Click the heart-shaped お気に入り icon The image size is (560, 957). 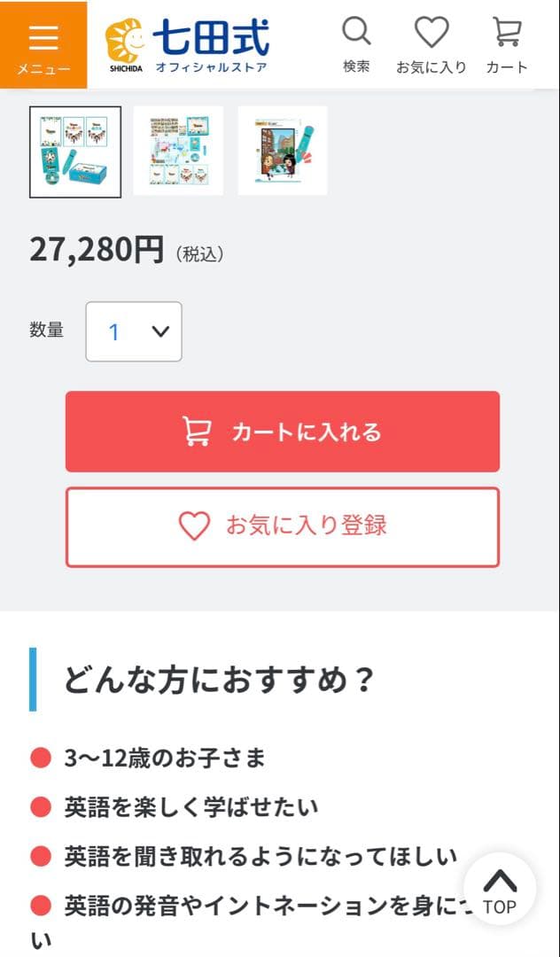tap(431, 31)
